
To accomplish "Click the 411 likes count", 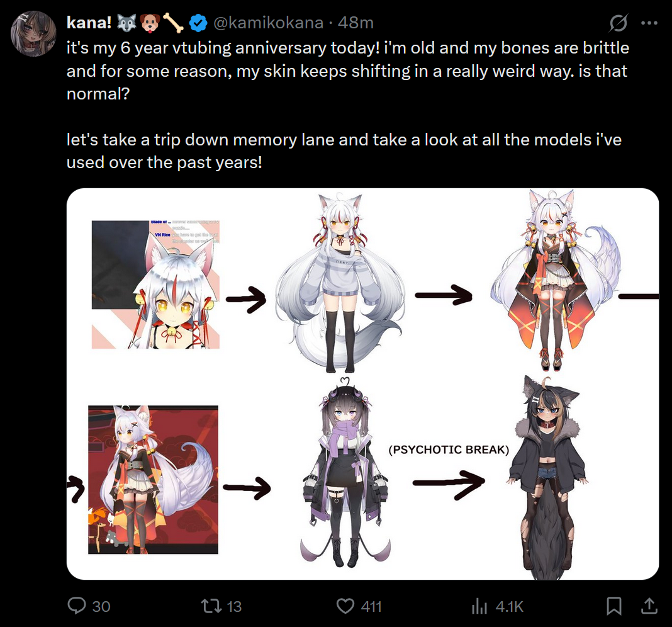I will (x=371, y=606).
